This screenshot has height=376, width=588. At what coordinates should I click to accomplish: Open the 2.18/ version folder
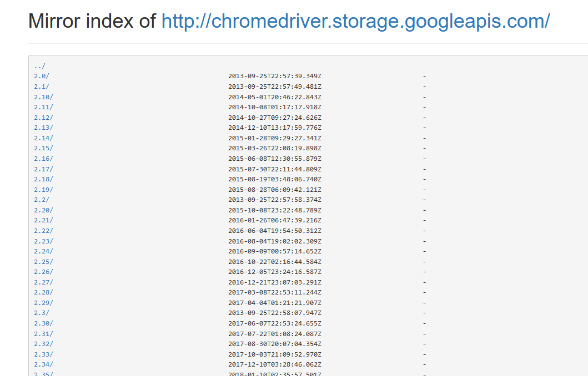coord(39,179)
